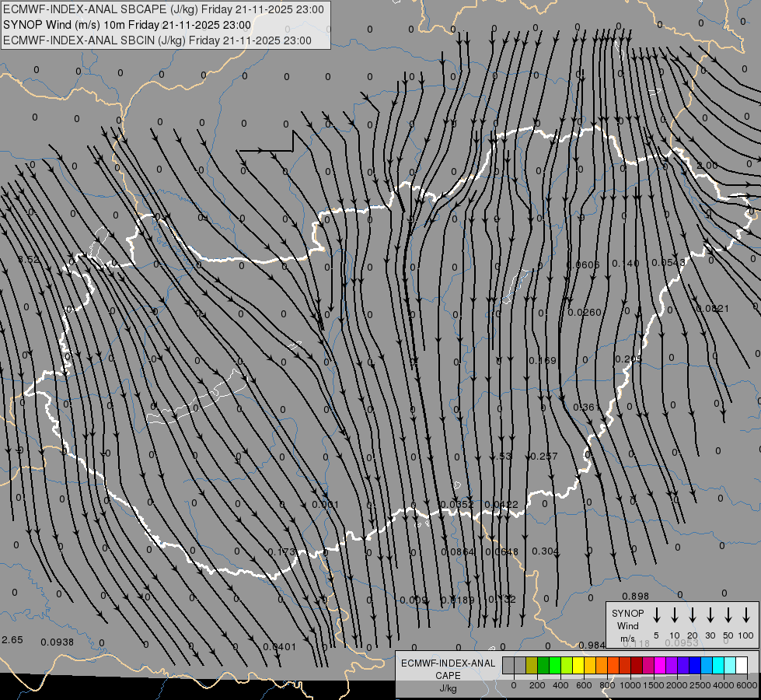The height and width of the screenshot is (700, 761).
Task: Select the pure yellow CAPE legend swatch
Action: pyautogui.click(x=578, y=666)
